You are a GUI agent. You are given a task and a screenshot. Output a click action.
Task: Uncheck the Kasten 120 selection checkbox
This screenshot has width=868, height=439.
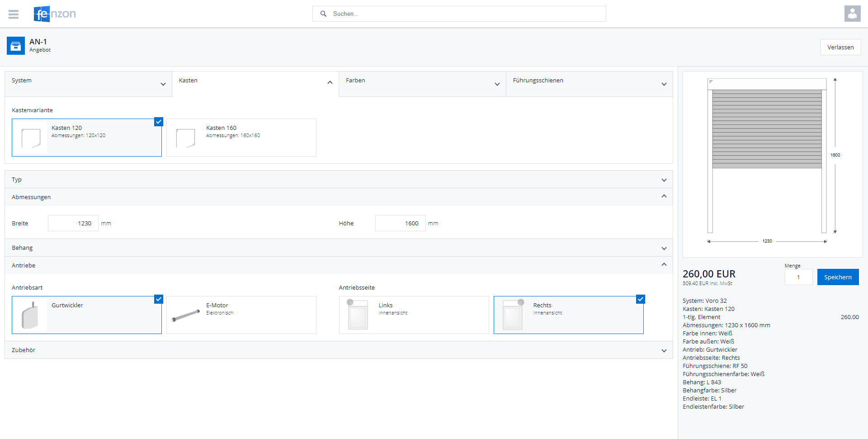pos(158,122)
